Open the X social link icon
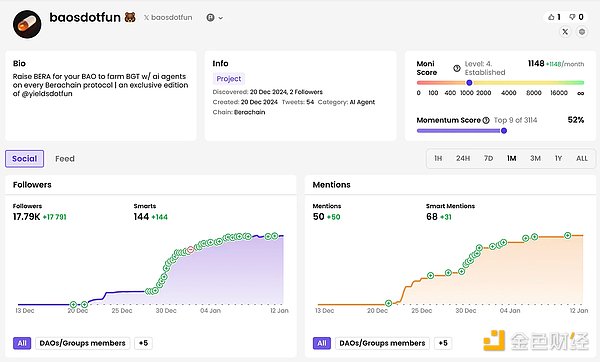The image size is (600, 362). pos(565,32)
